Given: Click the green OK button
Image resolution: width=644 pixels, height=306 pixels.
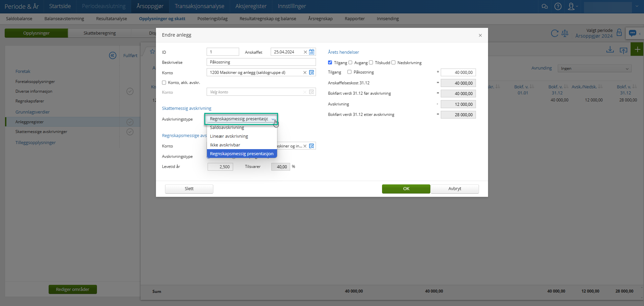Looking at the screenshot, I should pos(406,189).
